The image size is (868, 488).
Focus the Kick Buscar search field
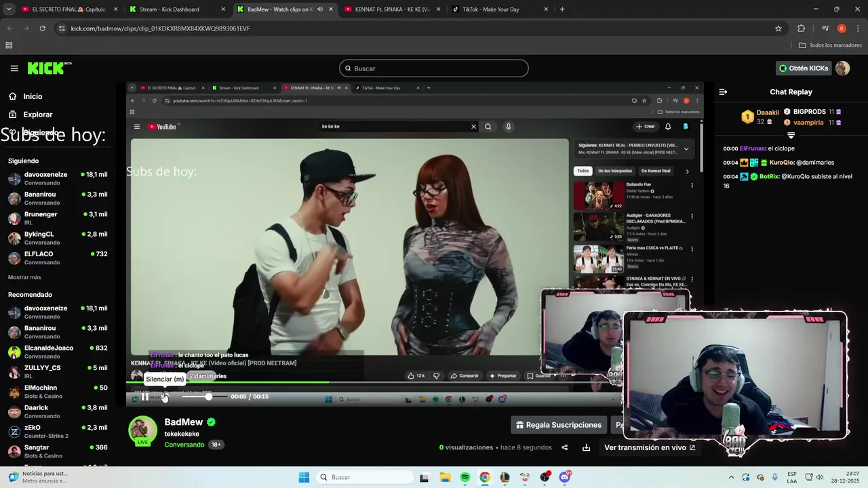click(x=434, y=68)
